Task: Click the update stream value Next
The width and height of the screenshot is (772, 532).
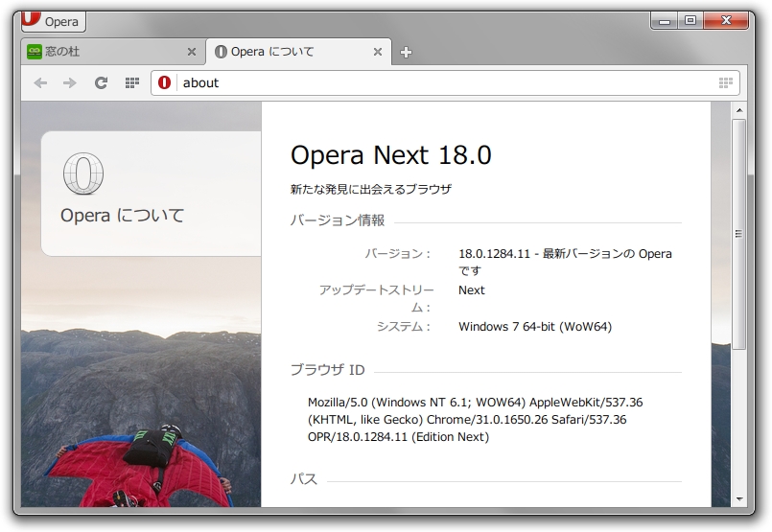Action: [x=472, y=290]
